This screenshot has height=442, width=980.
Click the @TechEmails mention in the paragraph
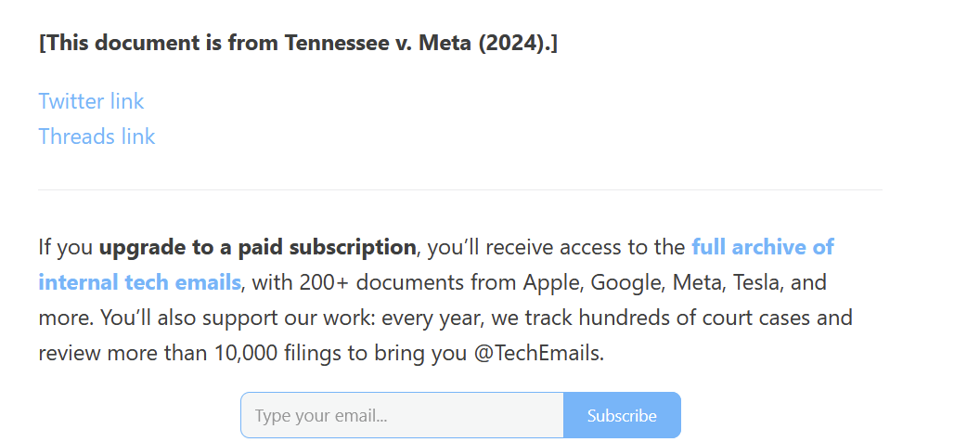(539, 353)
